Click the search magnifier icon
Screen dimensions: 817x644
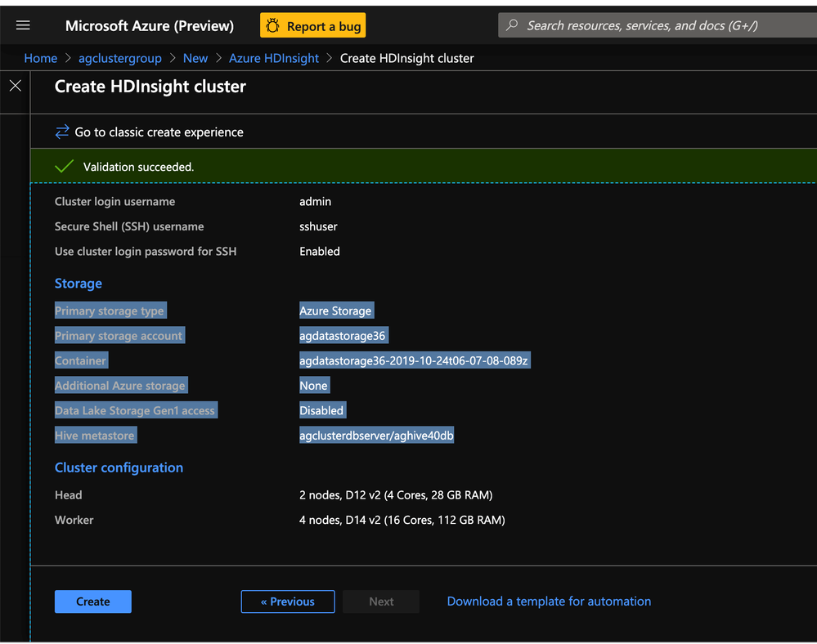coord(512,25)
